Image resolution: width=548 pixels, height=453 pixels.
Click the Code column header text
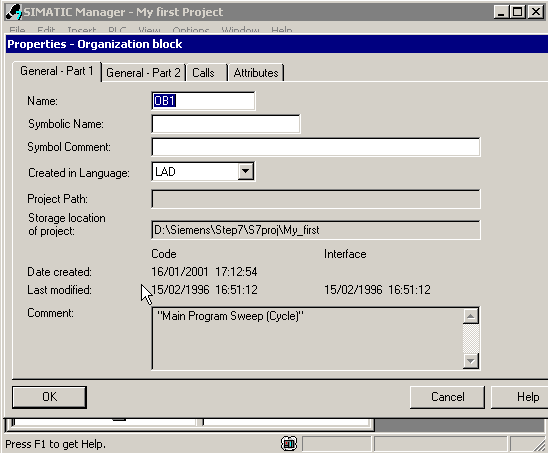[164, 254]
